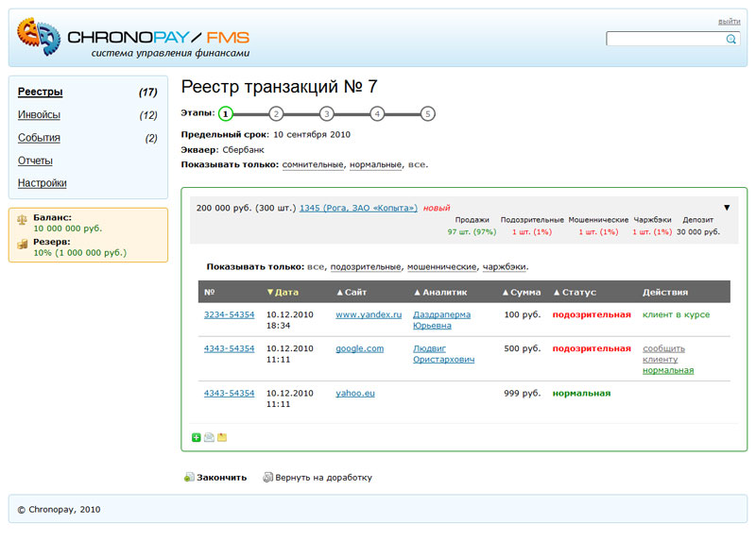Viewport: 756px width, 541px height.
Task: Click the выйти logout link
Action: click(x=729, y=21)
